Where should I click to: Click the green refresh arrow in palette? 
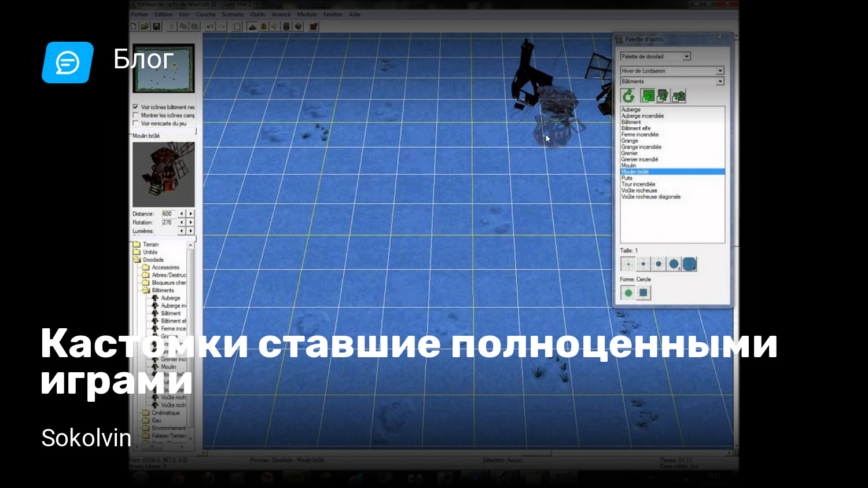pyautogui.click(x=628, y=96)
